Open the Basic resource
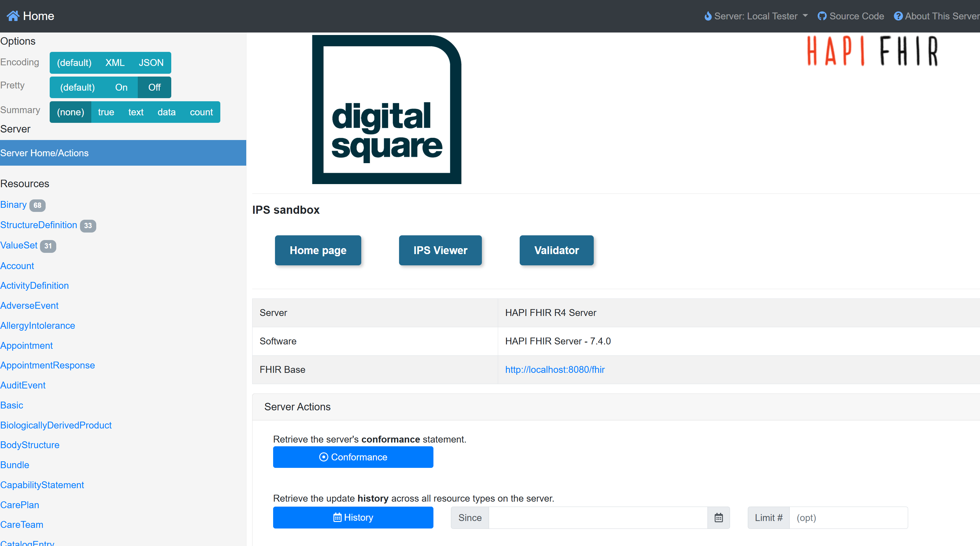980x546 pixels. (x=12, y=405)
